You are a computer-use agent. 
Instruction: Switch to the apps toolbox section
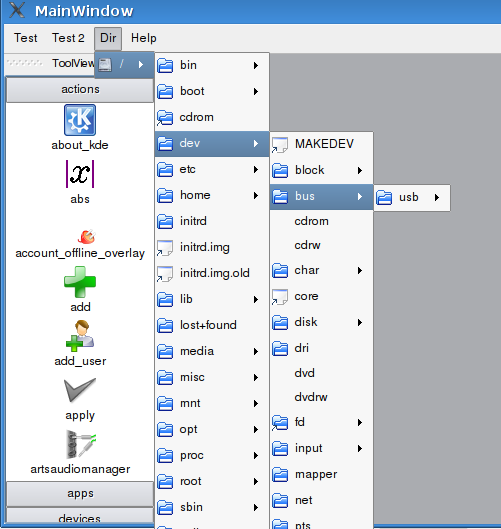[x=80, y=493]
